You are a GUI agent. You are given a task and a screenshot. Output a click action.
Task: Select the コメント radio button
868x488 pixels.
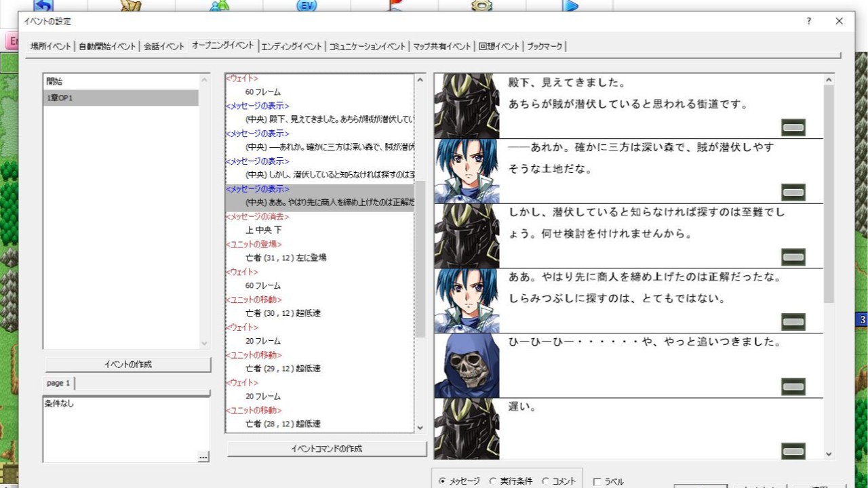pos(545,481)
